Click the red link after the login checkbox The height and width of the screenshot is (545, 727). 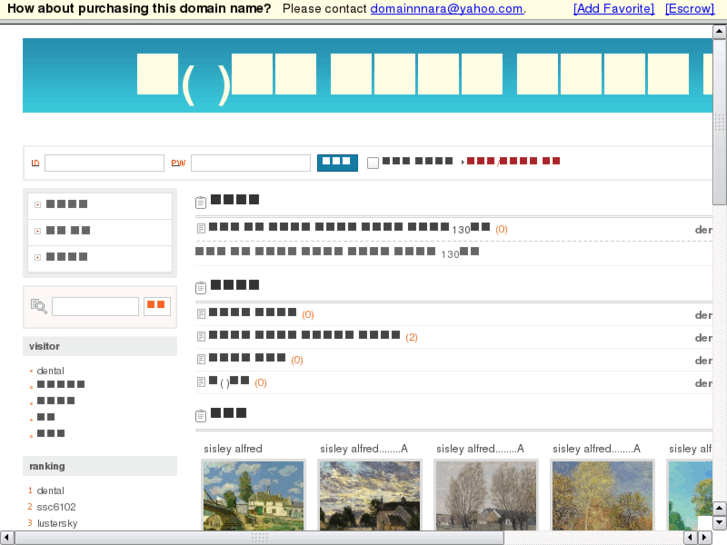point(513,161)
